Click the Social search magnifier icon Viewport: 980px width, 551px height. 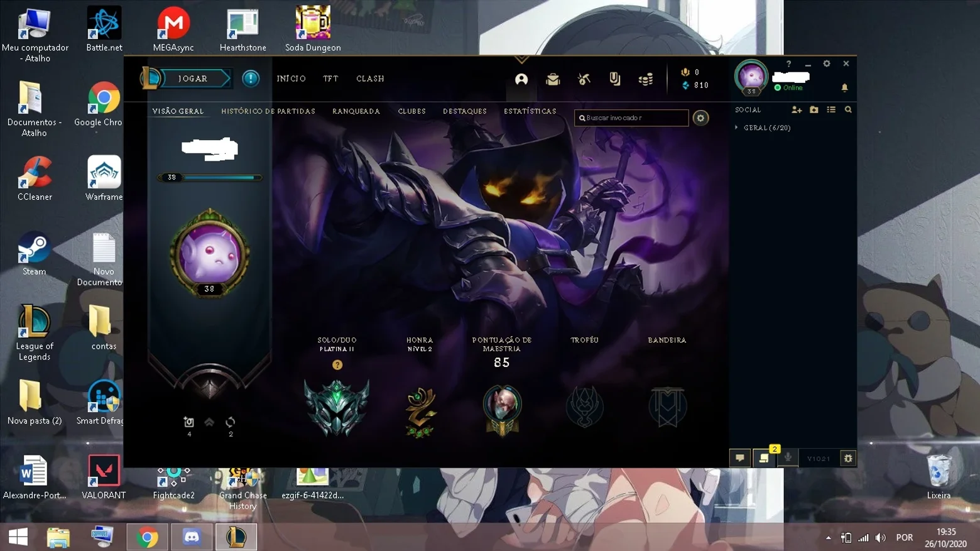point(848,109)
